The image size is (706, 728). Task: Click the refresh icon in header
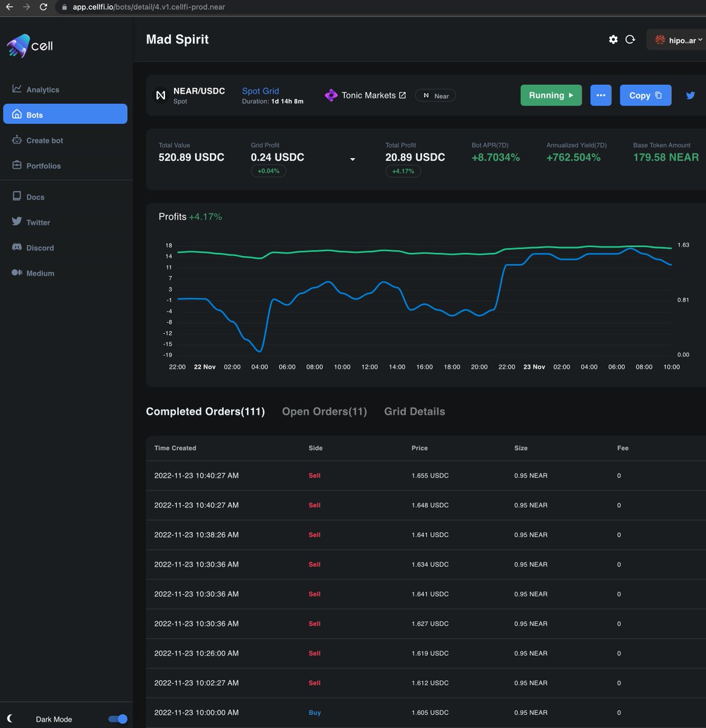[630, 39]
